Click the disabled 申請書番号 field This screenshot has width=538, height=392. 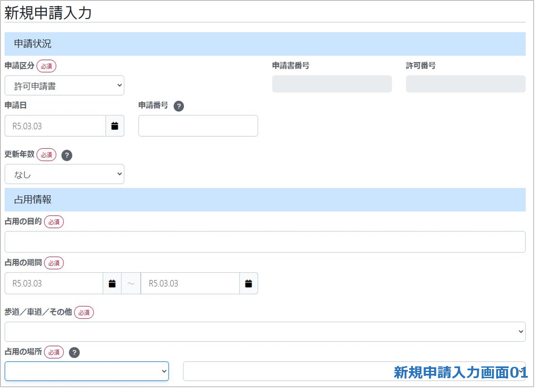(x=332, y=84)
